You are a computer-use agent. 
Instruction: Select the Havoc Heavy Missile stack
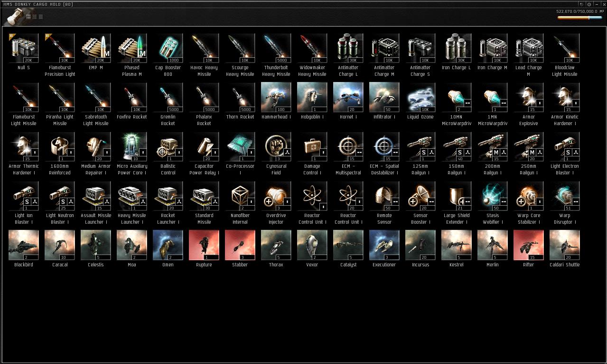pos(204,48)
